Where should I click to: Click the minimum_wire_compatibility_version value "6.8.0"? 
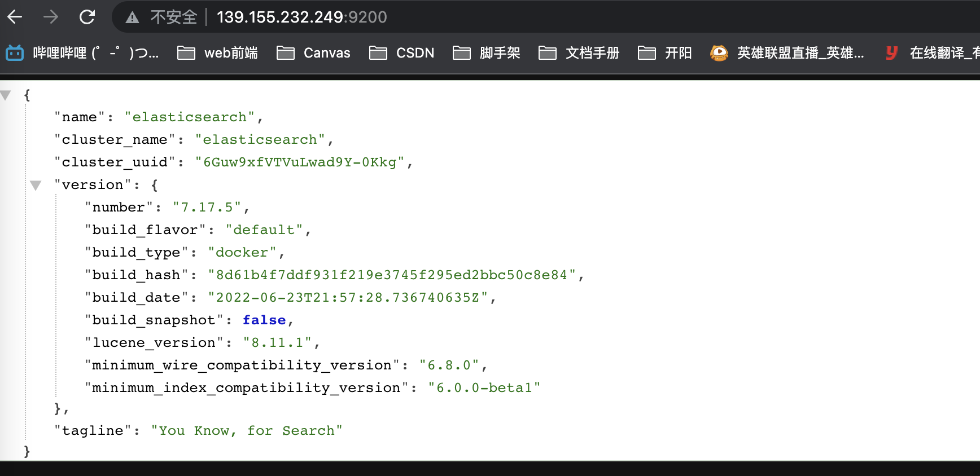pos(449,365)
